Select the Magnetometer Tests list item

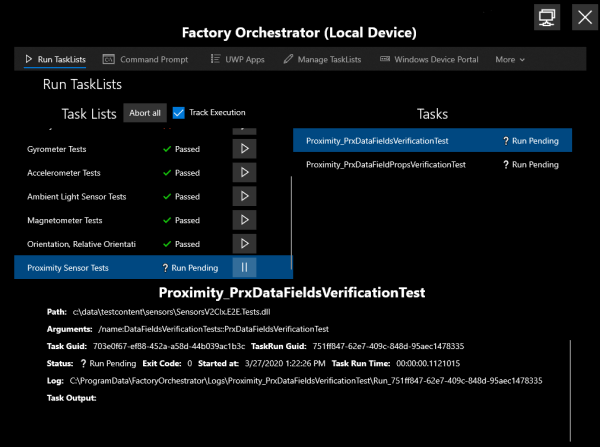pyautogui.click(x=65, y=221)
